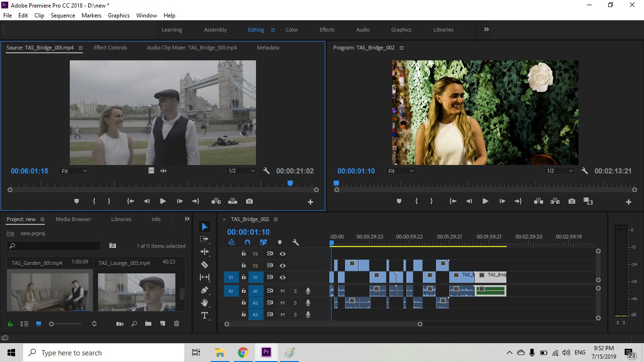Click Insert button in Source monitor
The width and height of the screenshot is (644, 362).
[x=216, y=201]
